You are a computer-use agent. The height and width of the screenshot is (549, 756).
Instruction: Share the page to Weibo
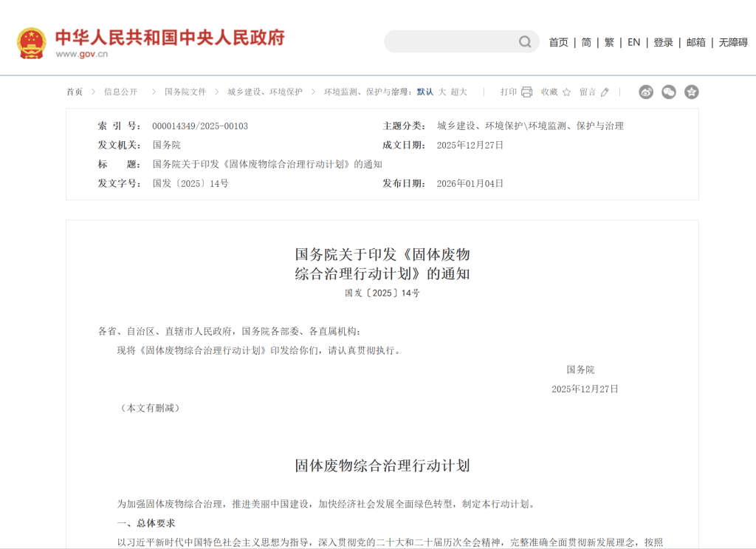646,92
